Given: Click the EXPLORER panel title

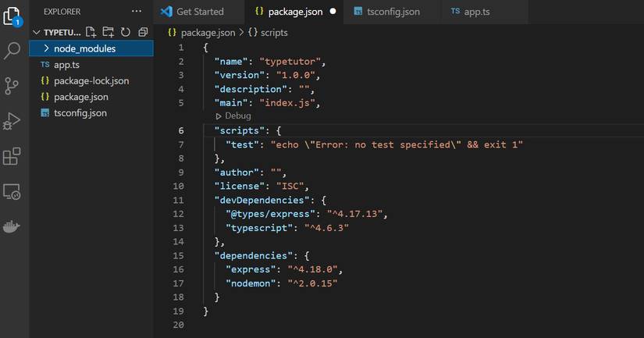Looking at the screenshot, I should [x=62, y=12].
